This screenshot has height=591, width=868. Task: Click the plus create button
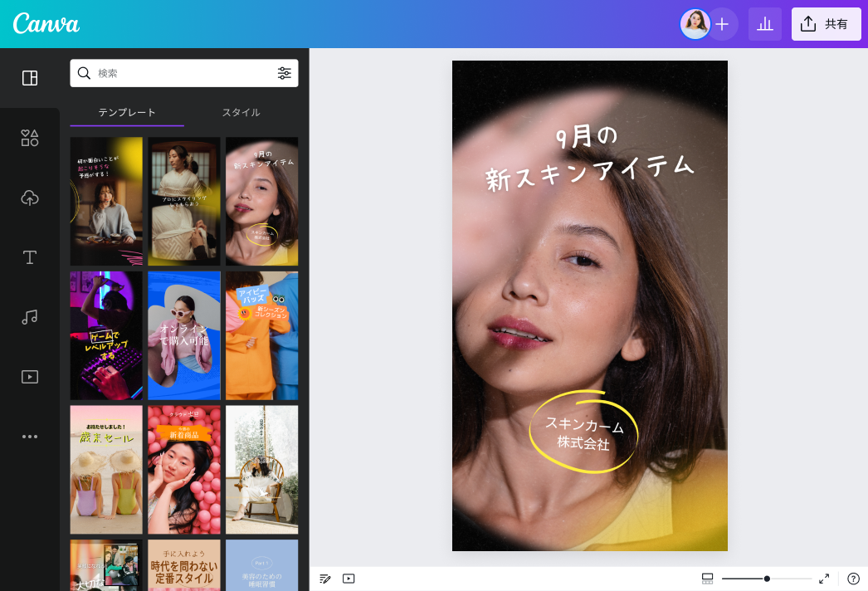pyautogui.click(x=721, y=24)
